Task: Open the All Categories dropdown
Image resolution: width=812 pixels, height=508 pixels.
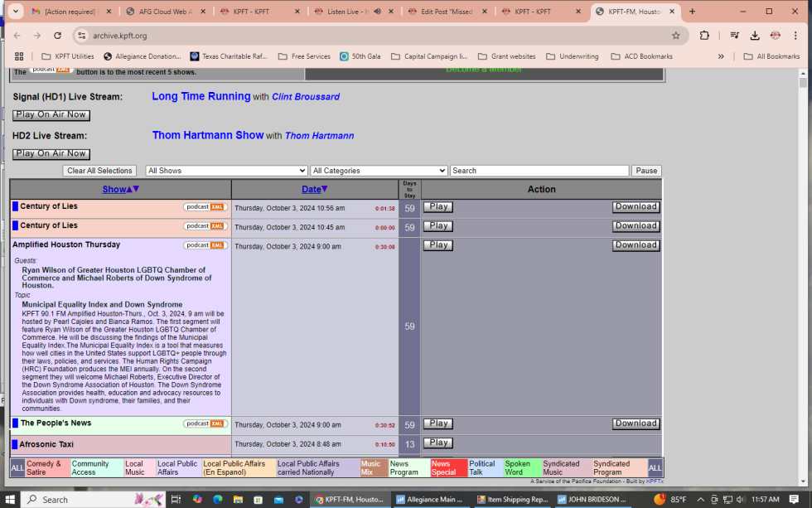Action: click(379, 170)
